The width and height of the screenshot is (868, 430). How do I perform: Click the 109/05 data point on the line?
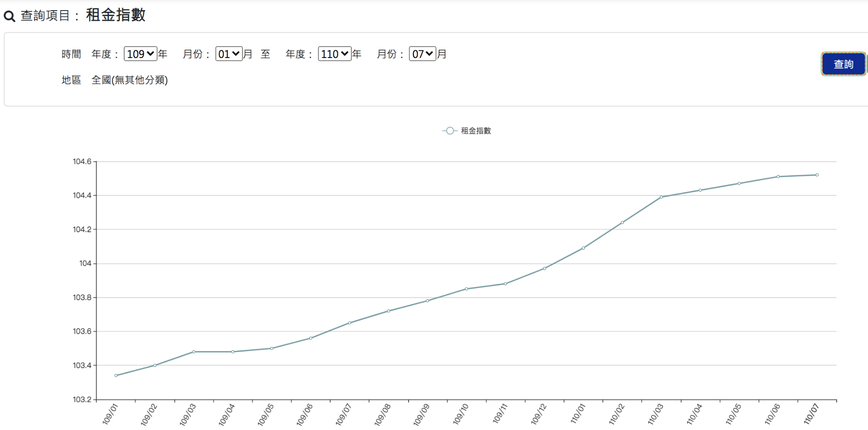[272, 348]
